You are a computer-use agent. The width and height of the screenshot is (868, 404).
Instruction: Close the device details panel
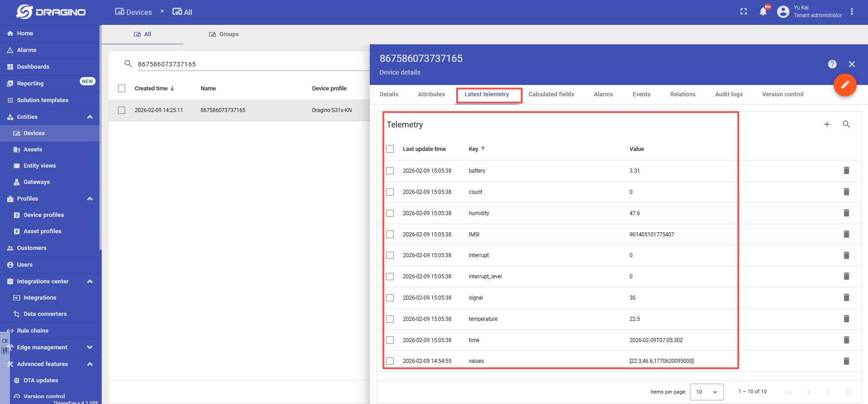tap(852, 64)
